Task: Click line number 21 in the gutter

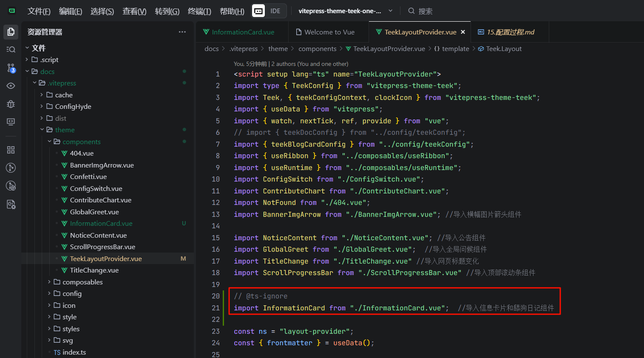Action: [216, 308]
